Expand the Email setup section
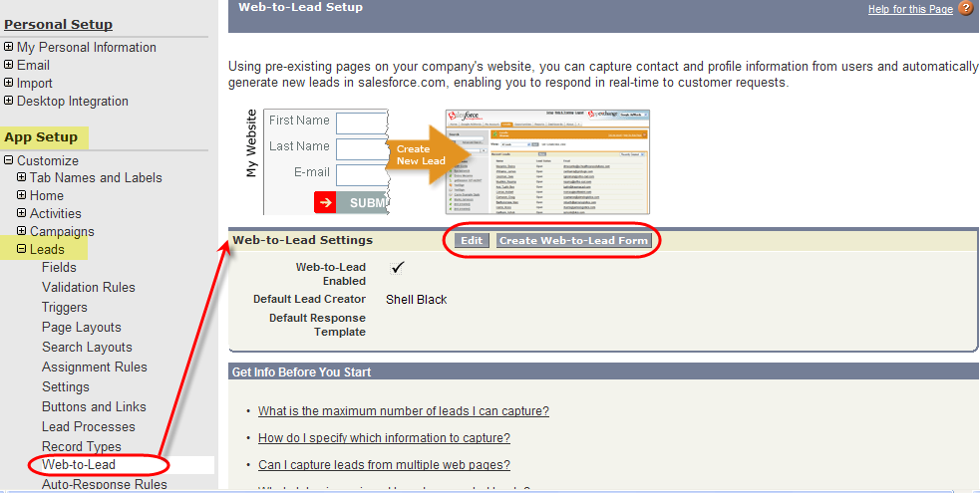Screen dimensions: 980x493 pyautogui.click(x=9, y=65)
